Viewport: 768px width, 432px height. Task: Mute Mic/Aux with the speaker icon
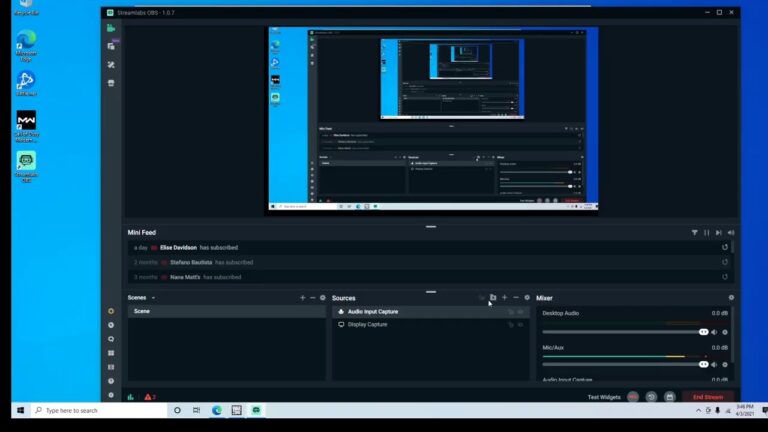tap(714, 364)
